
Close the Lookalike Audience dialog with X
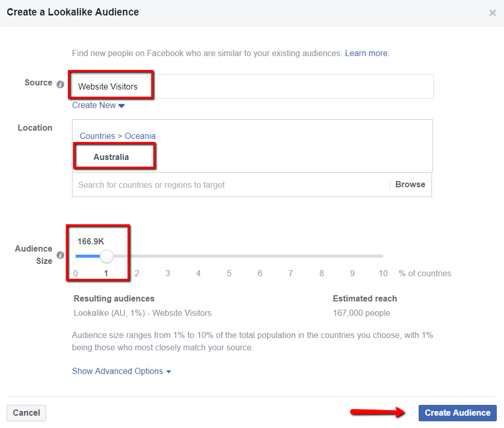(x=492, y=13)
